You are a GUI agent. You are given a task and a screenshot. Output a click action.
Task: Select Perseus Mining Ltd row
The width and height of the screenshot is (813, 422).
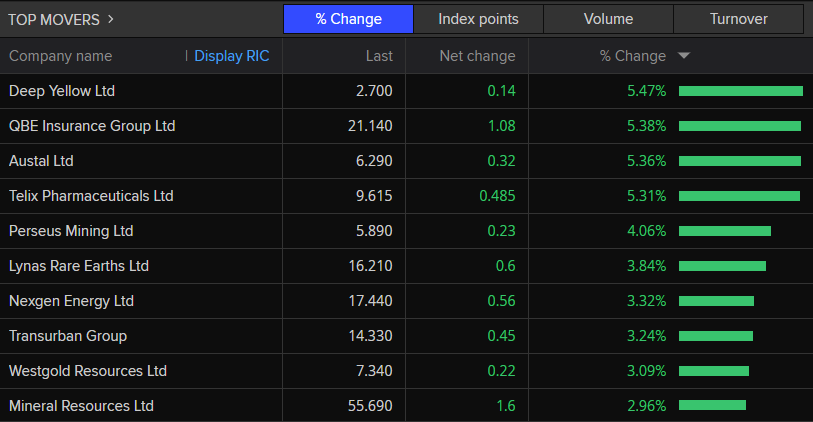(71, 231)
